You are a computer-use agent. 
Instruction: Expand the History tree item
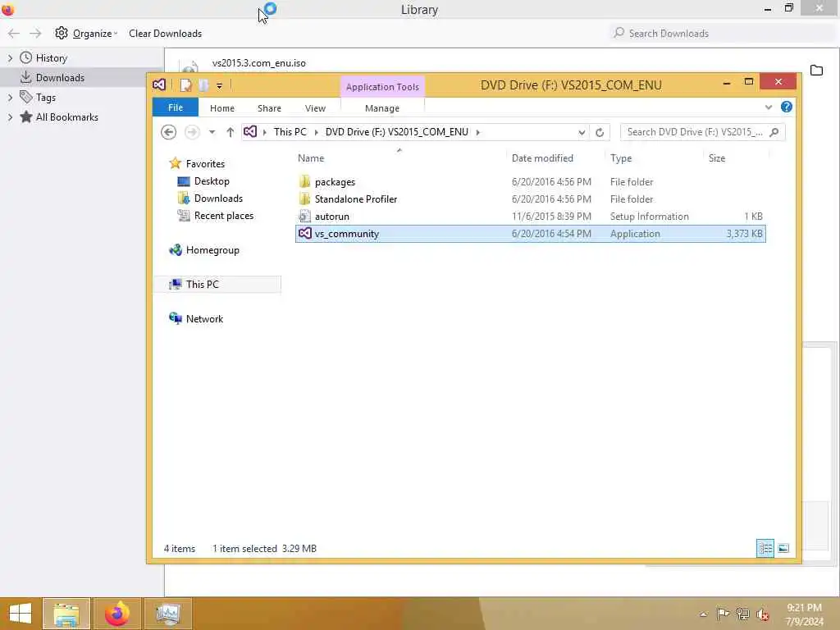(10, 58)
